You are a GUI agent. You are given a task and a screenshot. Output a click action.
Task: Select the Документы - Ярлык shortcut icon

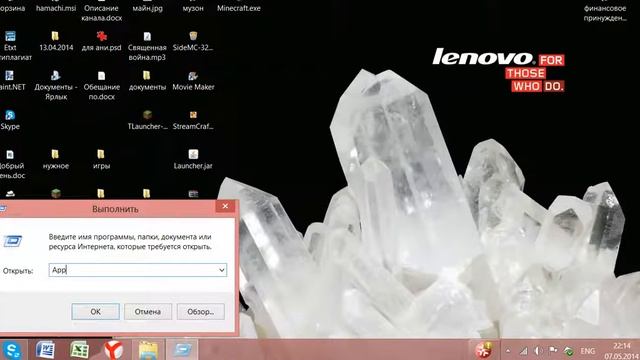56,76
